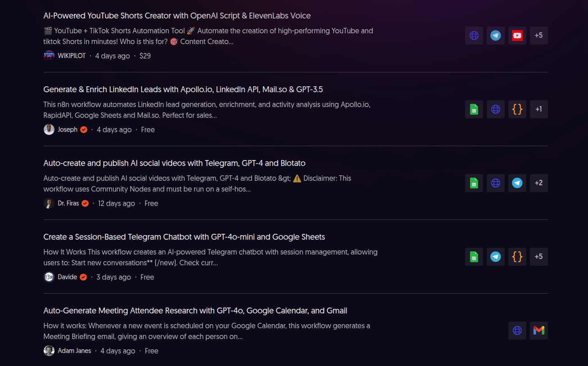Click globe HTTP icon on Meeting Attendee row
The width and height of the screenshot is (588, 366).
(x=517, y=330)
